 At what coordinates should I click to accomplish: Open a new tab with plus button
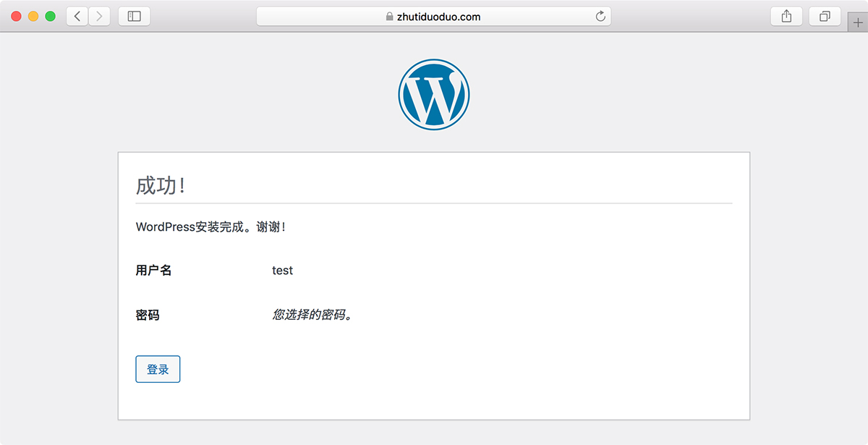click(x=858, y=22)
